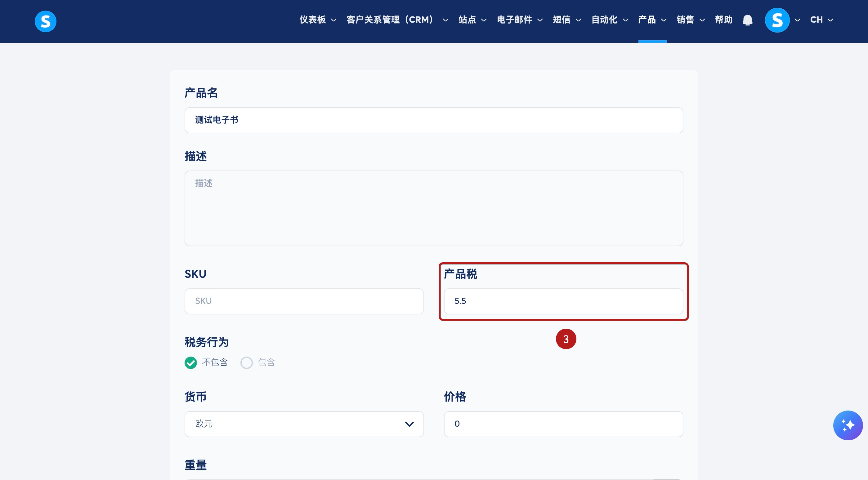Expand the 自动化 menu chevron

pos(626,20)
